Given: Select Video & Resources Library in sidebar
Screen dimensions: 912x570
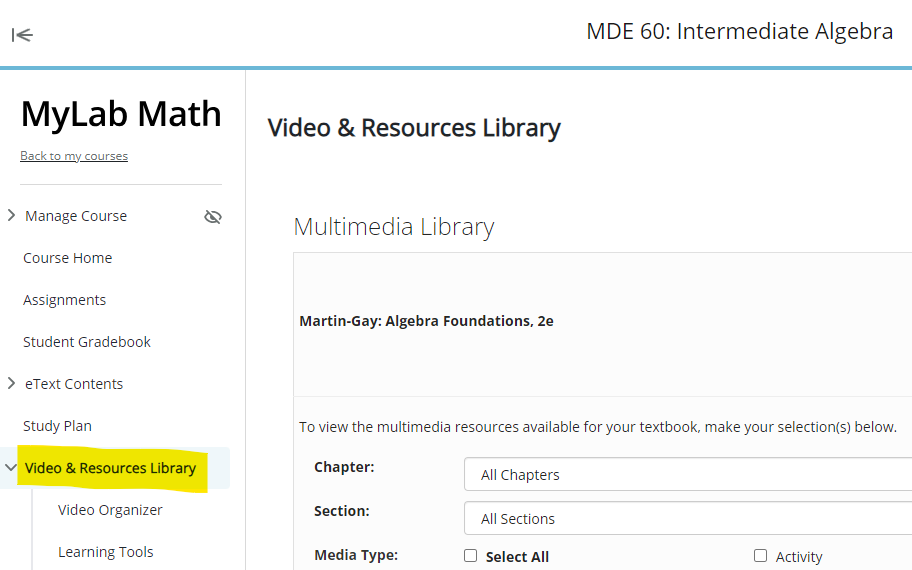Looking at the screenshot, I should point(111,468).
